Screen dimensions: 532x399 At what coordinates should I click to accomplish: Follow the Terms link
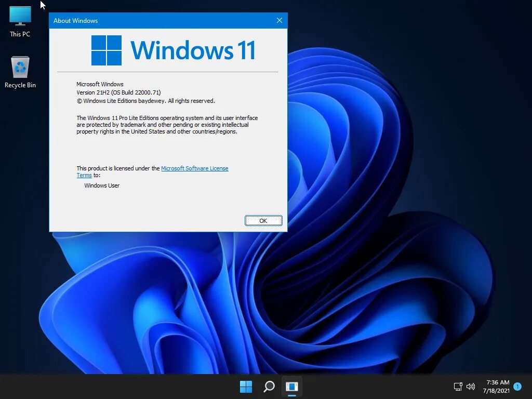click(84, 175)
